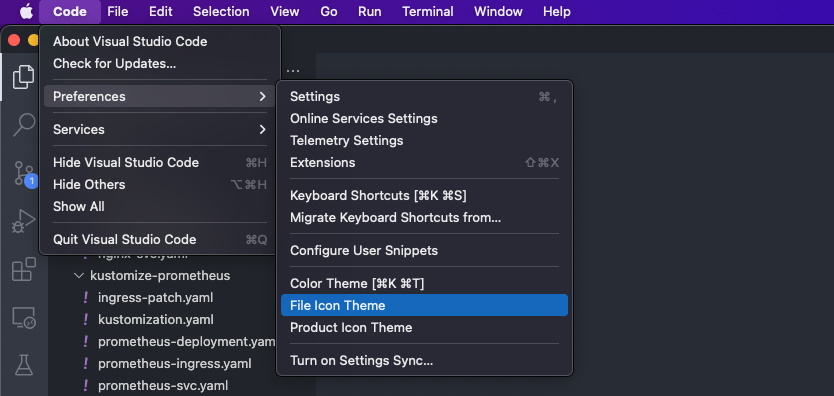
Task: Click the YAML icon beside ingress-patch.yaml
Action: tap(86, 298)
